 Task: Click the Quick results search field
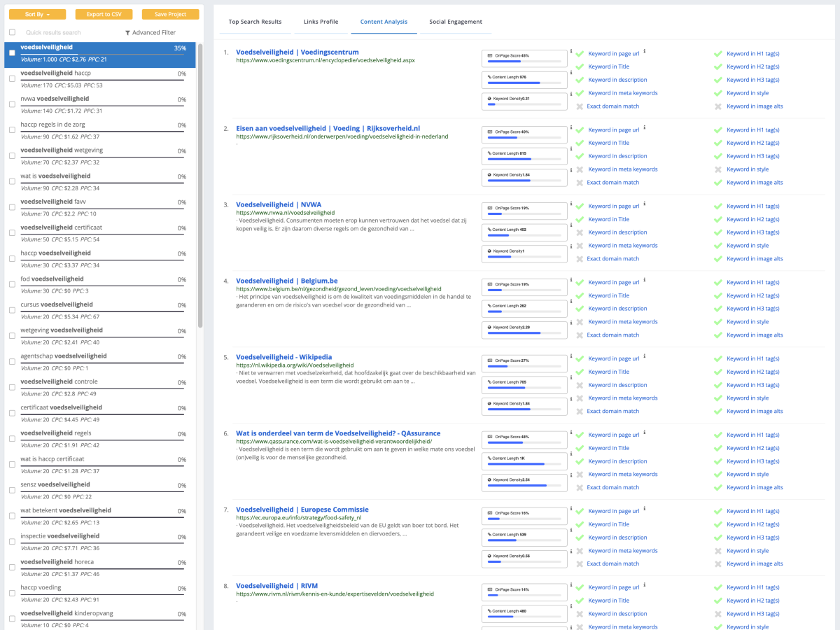[x=63, y=33]
